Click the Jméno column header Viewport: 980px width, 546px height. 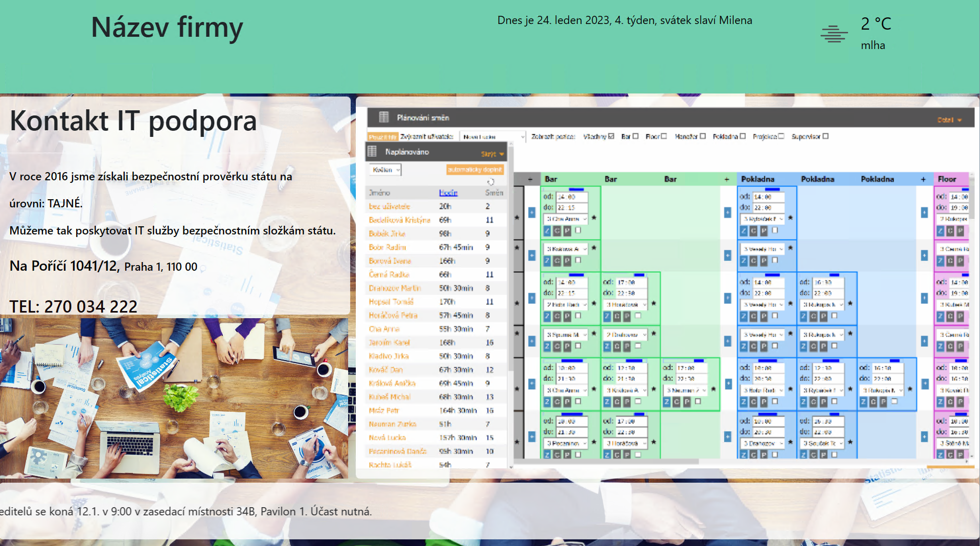(379, 193)
